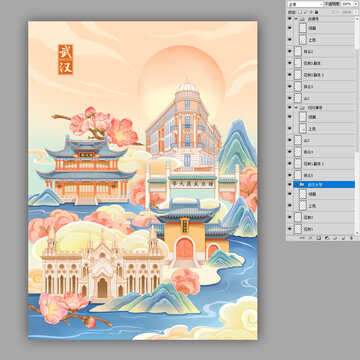The image size is (360, 360).
Task: Toggle visibility of 山2 layer
Action: [x=289, y=98]
